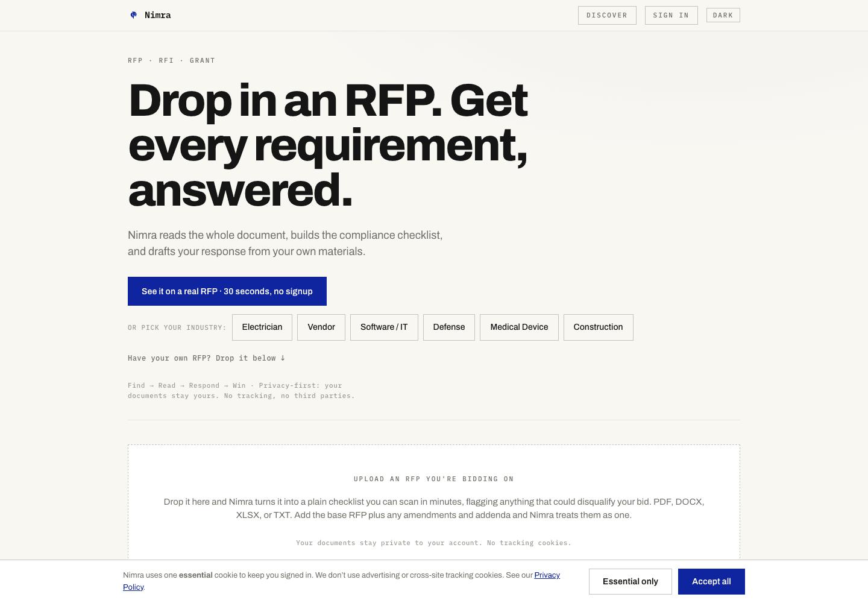Pick the Electrician industry

[x=262, y=327]
